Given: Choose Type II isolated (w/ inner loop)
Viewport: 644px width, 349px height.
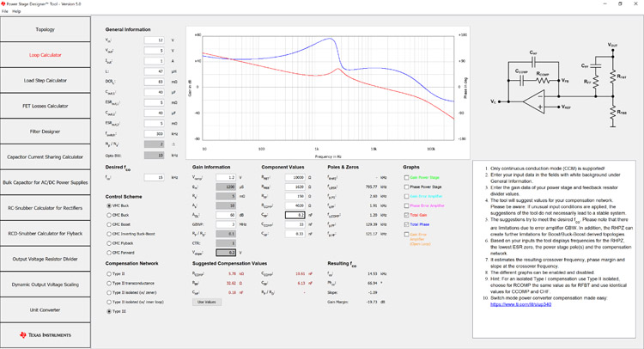Looking at the screenshot, I should (109, 302).
